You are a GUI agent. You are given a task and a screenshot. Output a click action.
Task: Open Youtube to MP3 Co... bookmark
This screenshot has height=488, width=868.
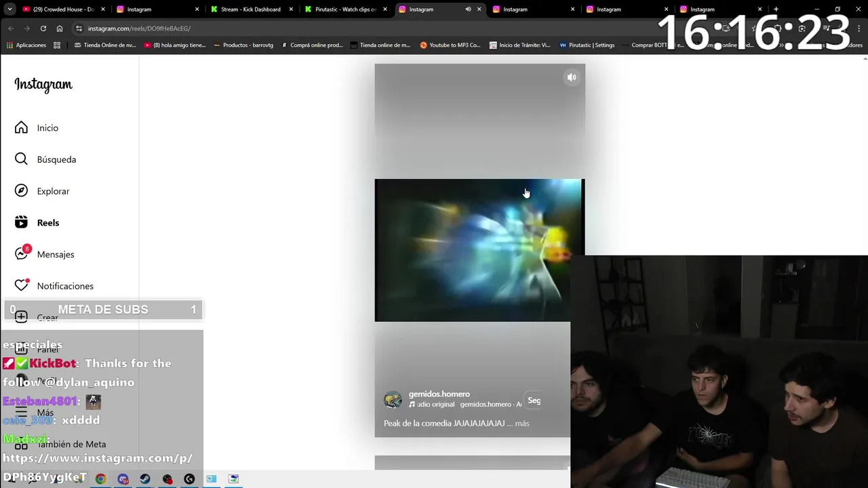point(450,45)
